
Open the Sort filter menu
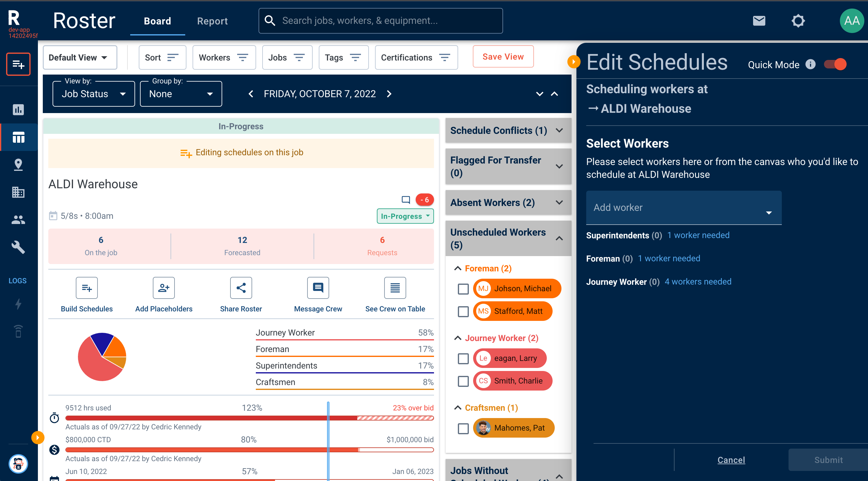click(x=162, y=57)
